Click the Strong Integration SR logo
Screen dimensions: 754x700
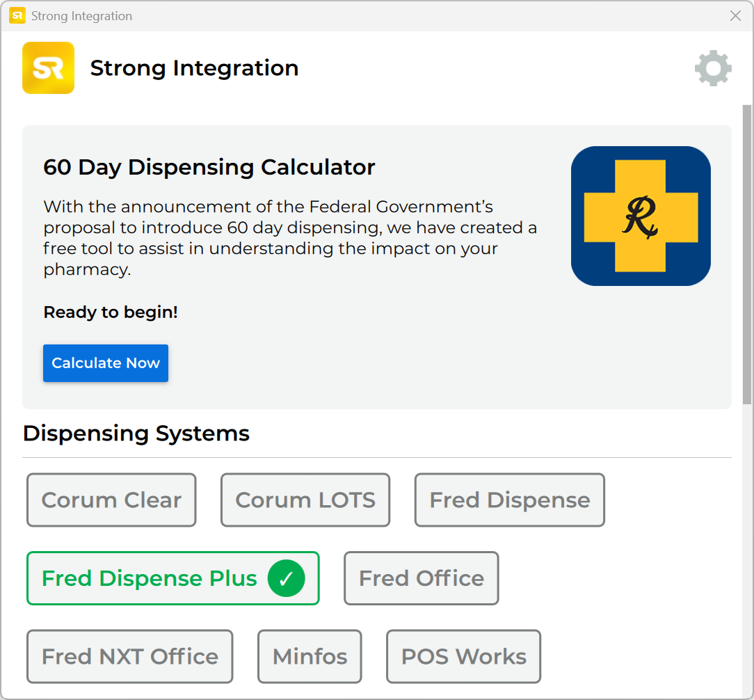48,67
